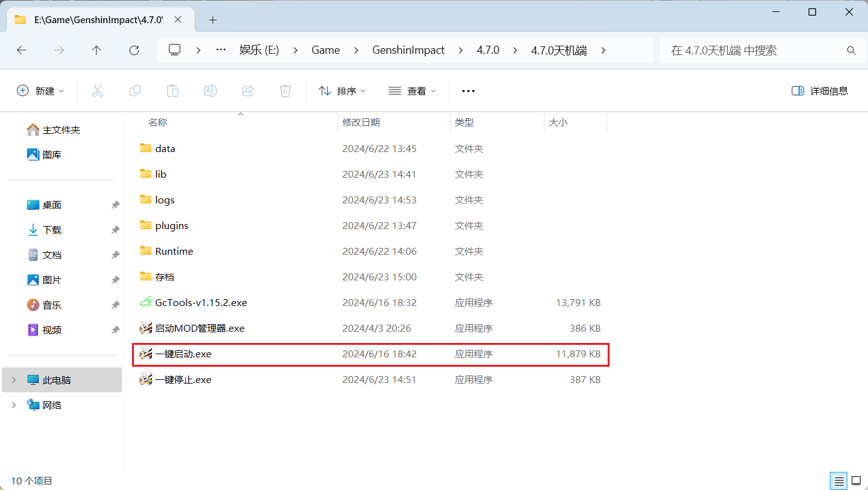Sort by 修改日期 column header

pyautogui.click(x=361, y=123)
